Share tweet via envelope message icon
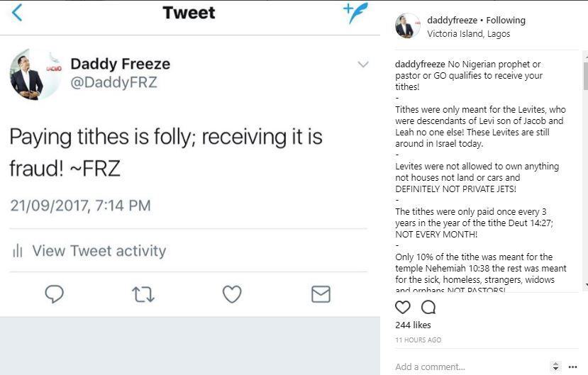588x375 pixels. (x=321, y=293)
